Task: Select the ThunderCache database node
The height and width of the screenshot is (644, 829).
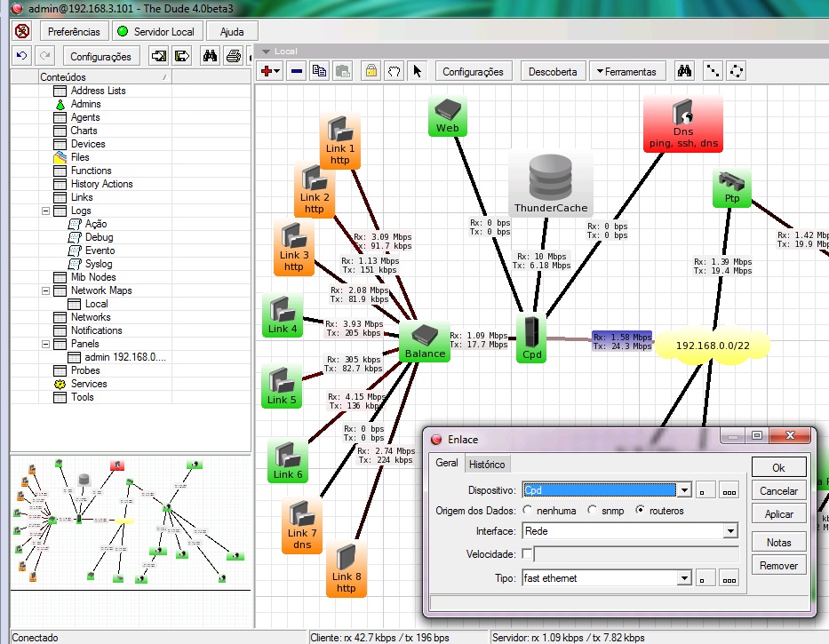Action: 550,185
